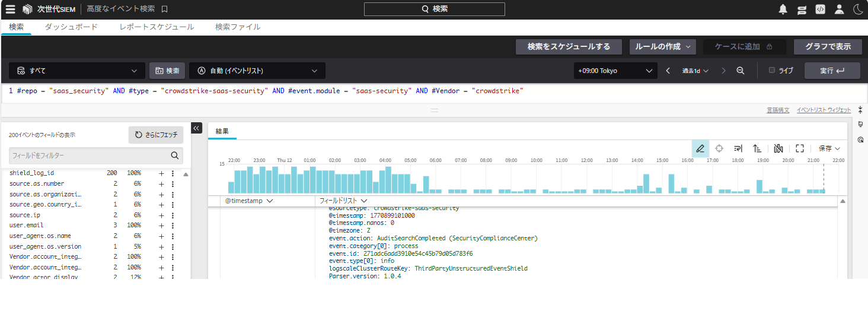868x327 pixels.
Task: Bookmark this search with the bookmark icon
Action: coord(165,9)
